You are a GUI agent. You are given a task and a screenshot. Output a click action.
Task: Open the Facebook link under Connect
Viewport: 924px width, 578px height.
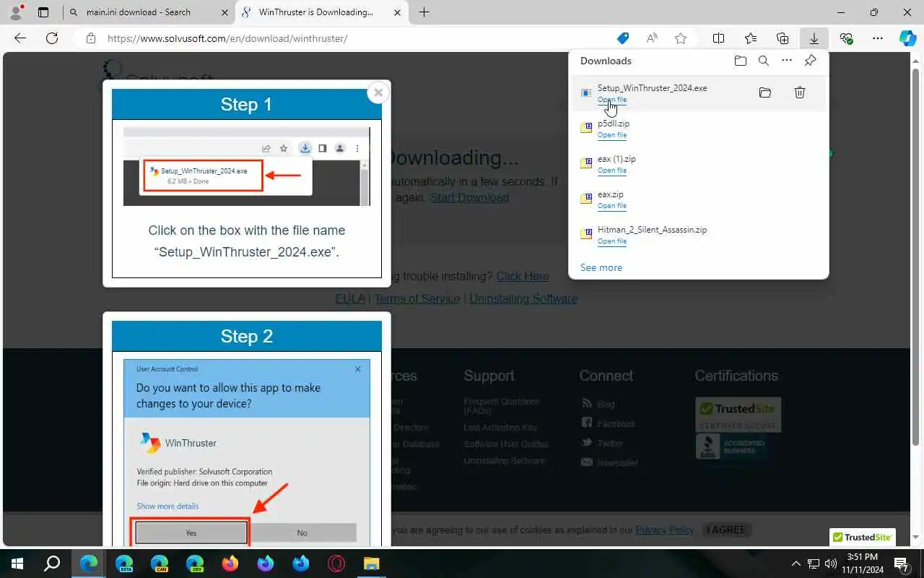coord(616,423)
